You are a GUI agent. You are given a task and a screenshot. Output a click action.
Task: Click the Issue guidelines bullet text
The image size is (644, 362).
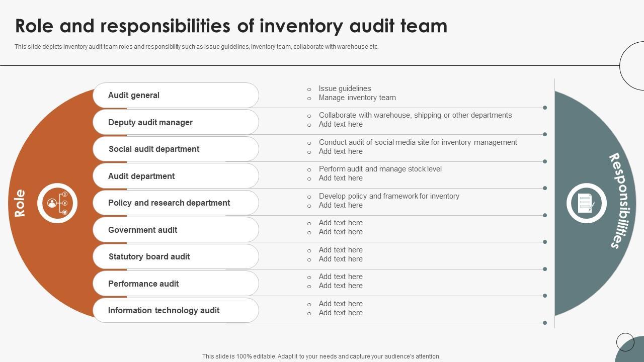click(x=345, y=88)
